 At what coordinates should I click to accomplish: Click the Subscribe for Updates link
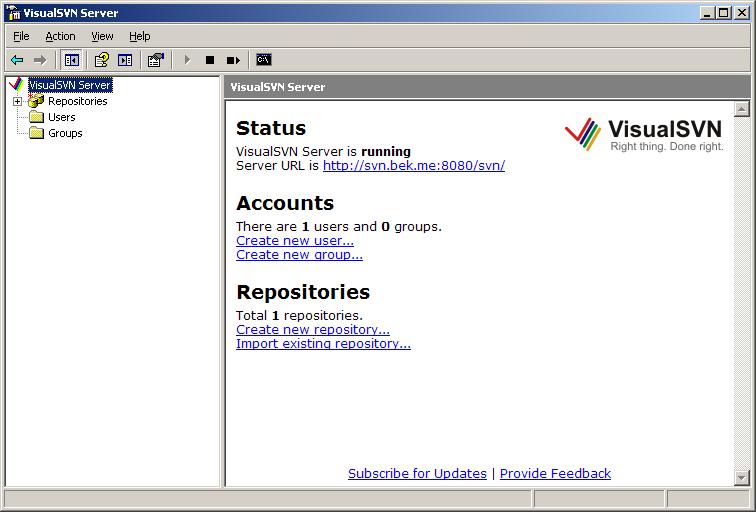[x=417, y=473]
